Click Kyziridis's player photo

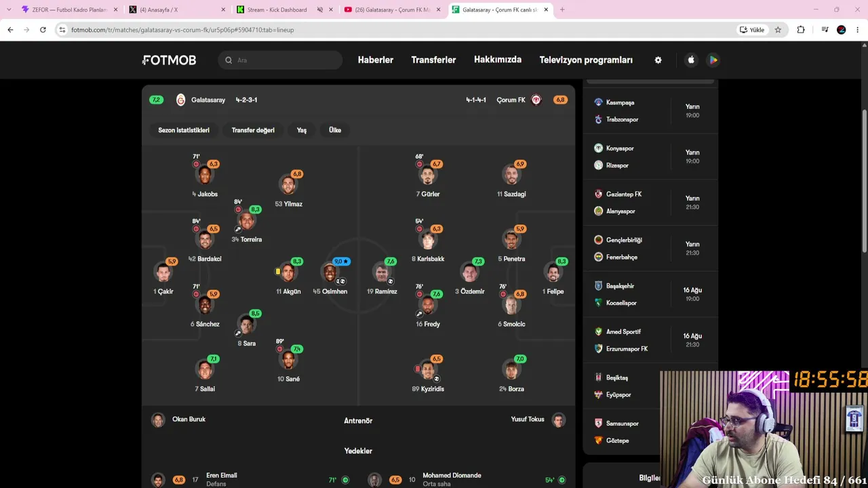coord(428,370)
